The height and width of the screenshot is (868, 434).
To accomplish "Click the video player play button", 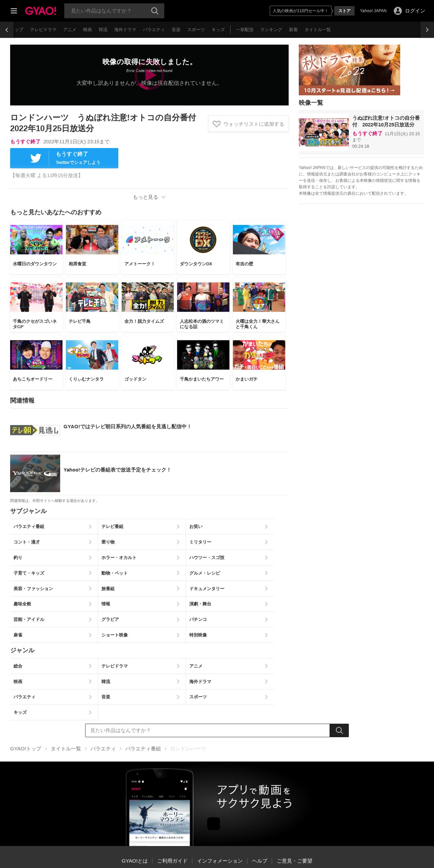I will 149,76.
